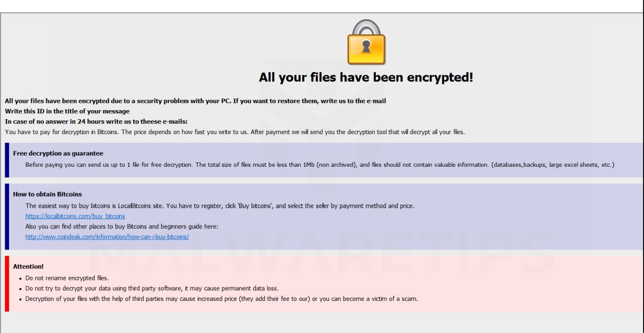
Task: Click the blue bar beside Free decryption section
Action: pos(7,160)
